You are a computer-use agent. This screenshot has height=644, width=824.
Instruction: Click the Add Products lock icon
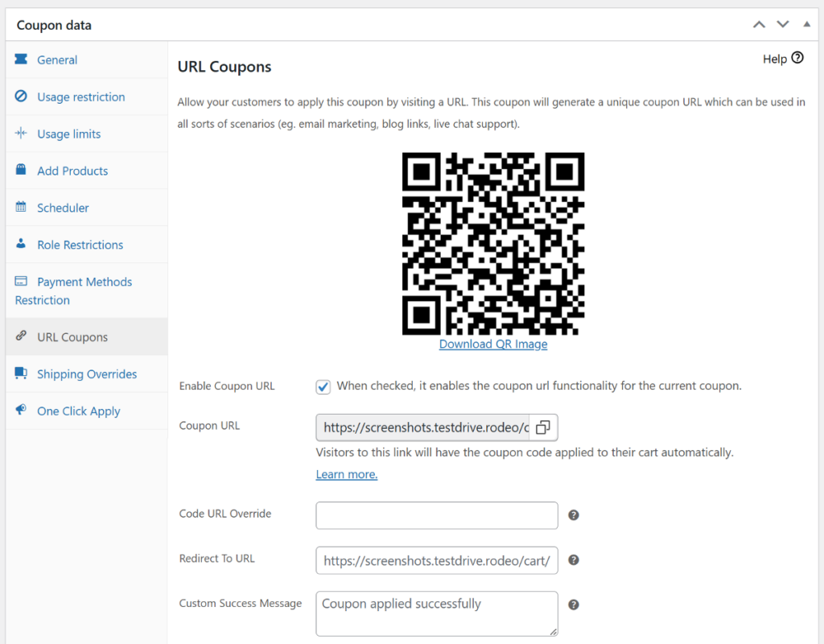point(23,171)
